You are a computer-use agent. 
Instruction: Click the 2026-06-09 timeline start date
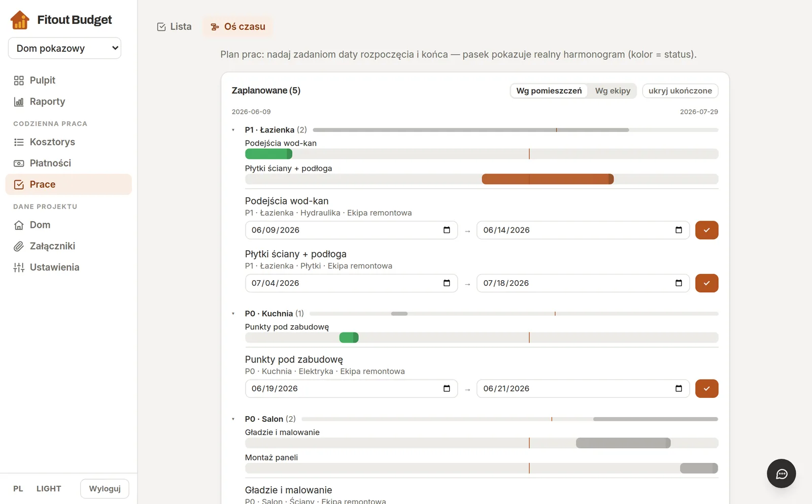click(251, 112)
